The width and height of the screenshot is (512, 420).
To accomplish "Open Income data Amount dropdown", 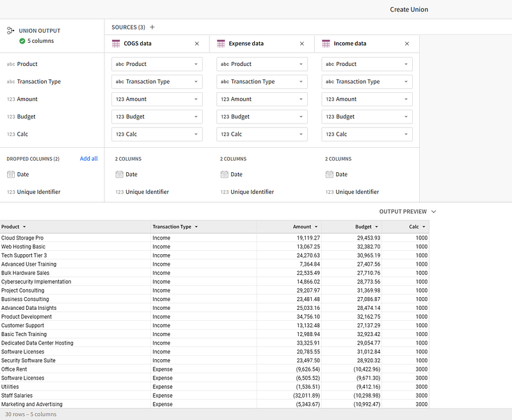I will click(x=367, y=99).
